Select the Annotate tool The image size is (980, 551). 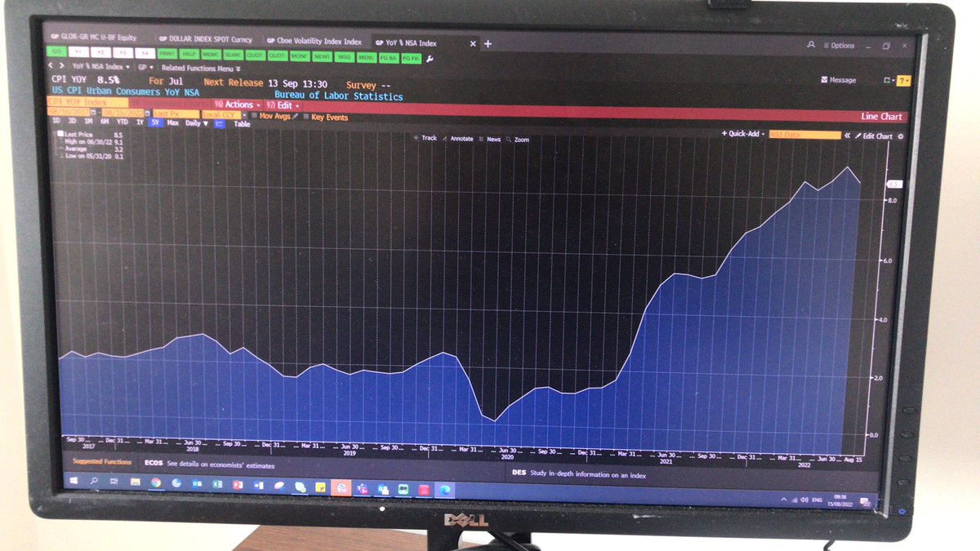click(x=458, y=139)
